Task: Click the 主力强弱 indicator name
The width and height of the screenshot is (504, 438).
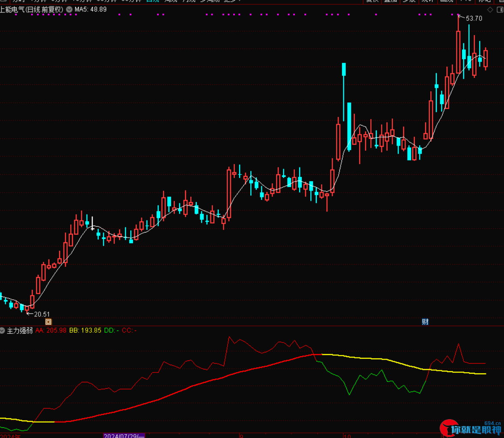Action: [20, 331]
